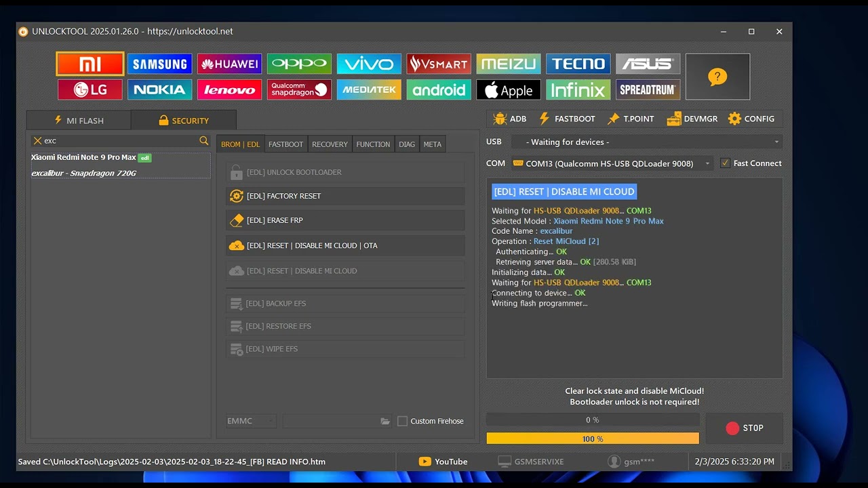Viewport: 868px width, 488px height.
Task: Open the RECOVERY tab
Action: click(x=330, y=144)
